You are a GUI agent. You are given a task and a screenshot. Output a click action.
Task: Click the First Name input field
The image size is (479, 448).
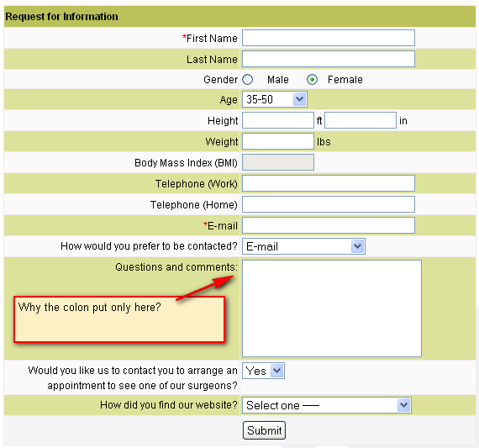[329, 38]
